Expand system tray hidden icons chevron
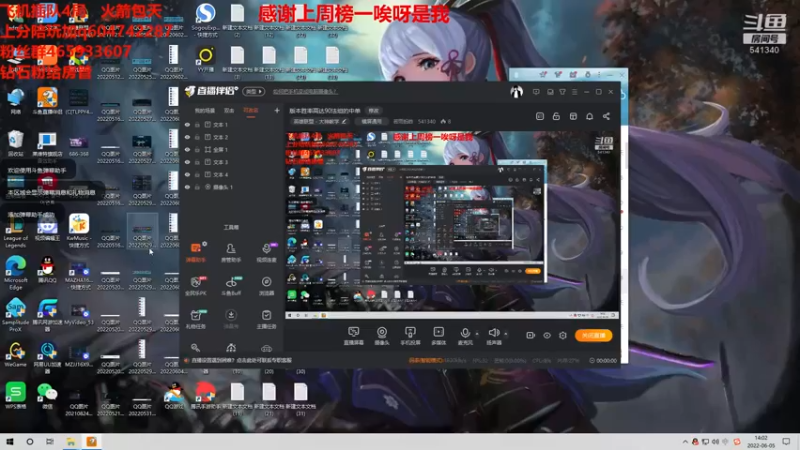This screenshot has height=450, width=800. (x=685, y=442)
